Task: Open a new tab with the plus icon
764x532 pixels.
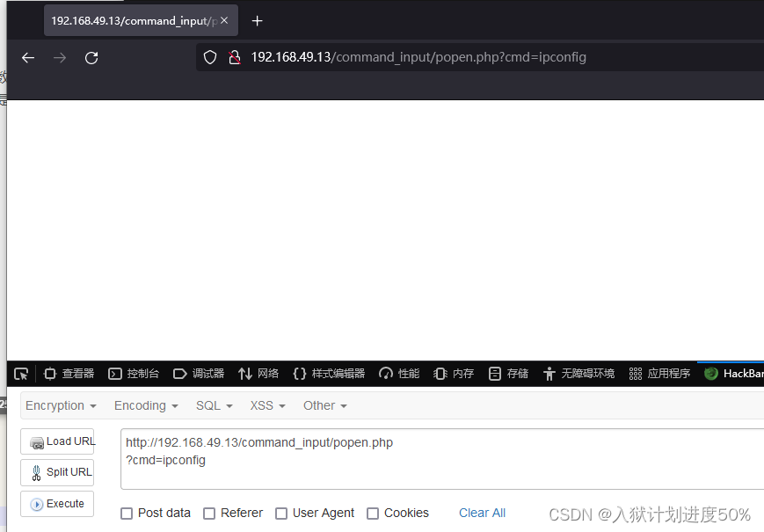Action: (258, 21)
